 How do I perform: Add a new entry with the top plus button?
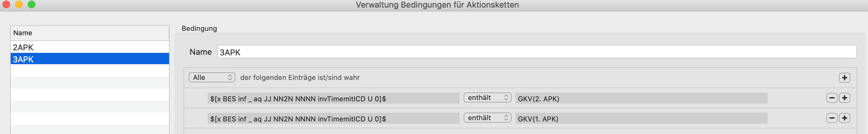point(844,78)
